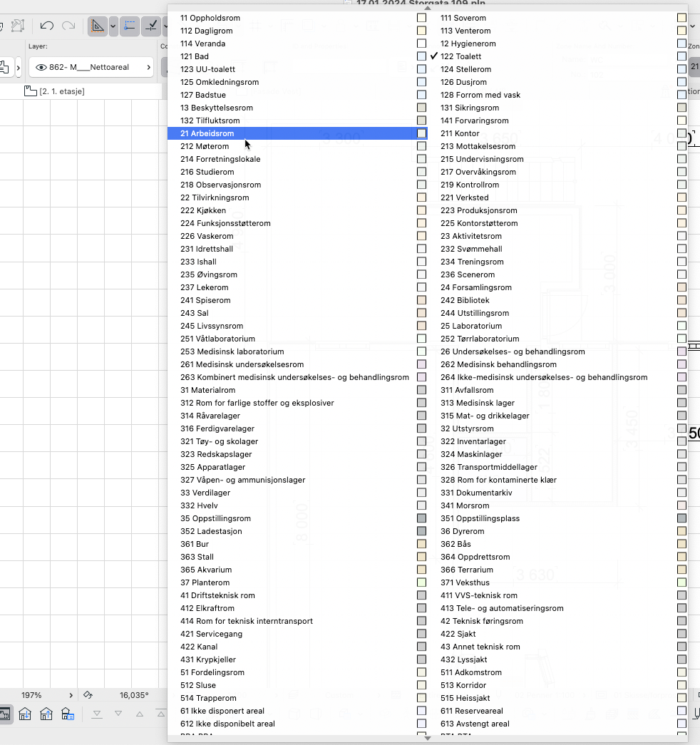700x745 pixels.
Task: Expand the 197% zoom level menu
Action: [x=71, y=695]
